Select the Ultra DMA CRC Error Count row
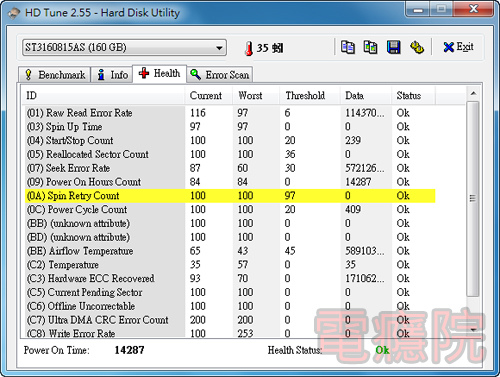500x377 pixels. 230,320
